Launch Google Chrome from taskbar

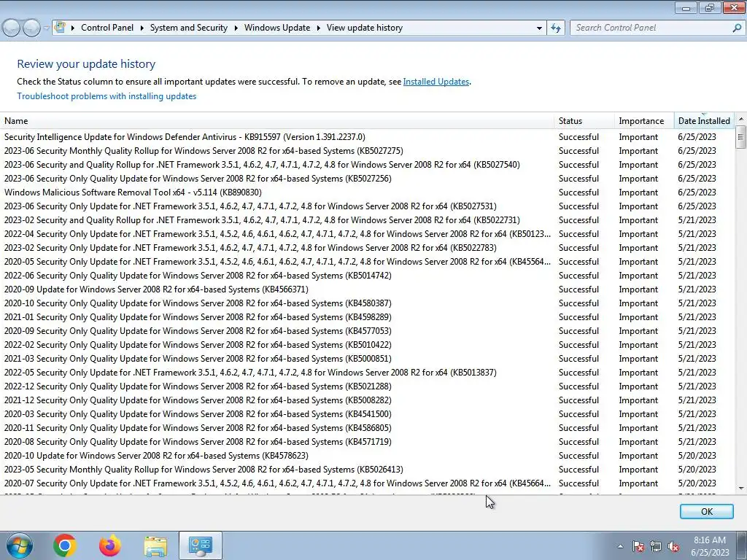point(65,545)
